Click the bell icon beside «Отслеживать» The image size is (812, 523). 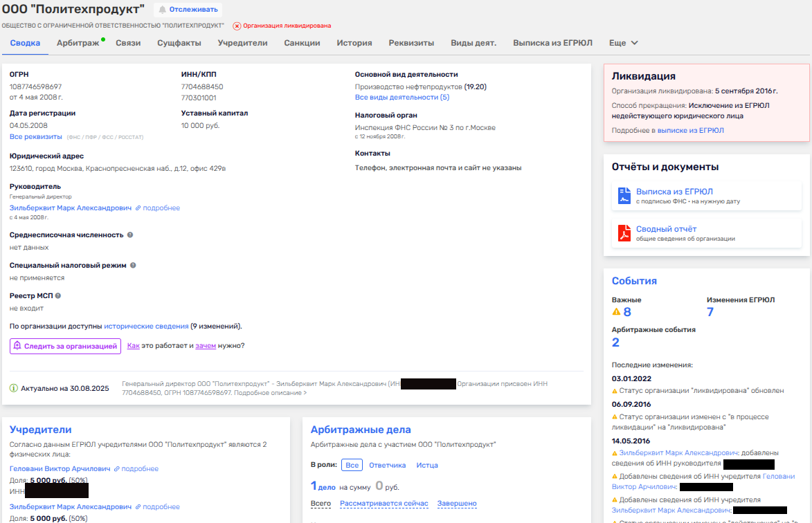163,10
